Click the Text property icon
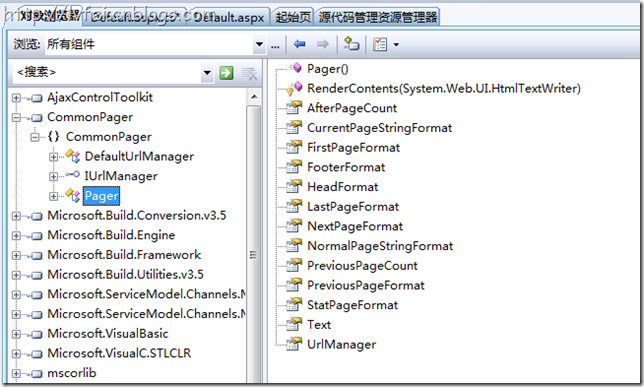644x387 pixels. (x=294, y=325)
